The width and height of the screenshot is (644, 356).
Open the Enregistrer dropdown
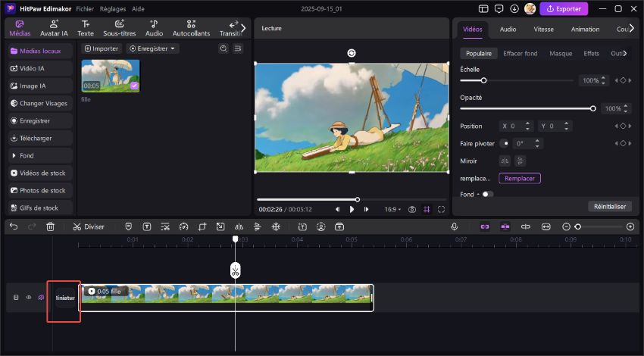point(153,48)
